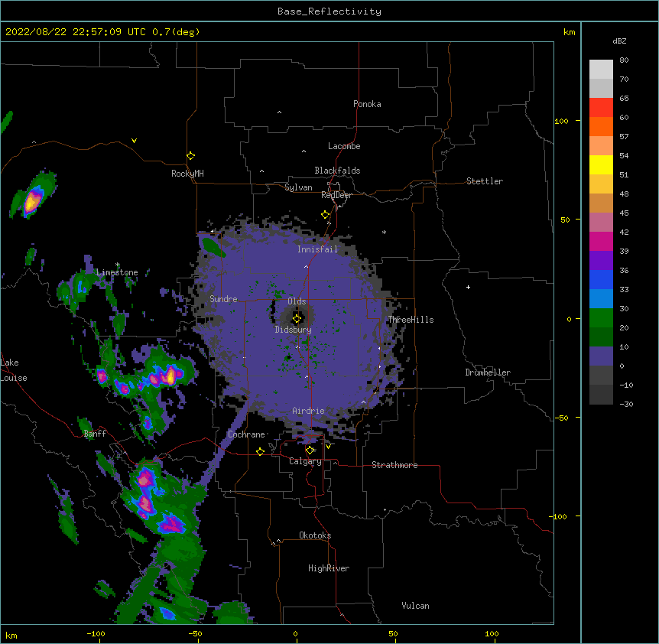Click the yellow V marker northwest of RockyMH
Screen dimensions: 659x644
pyautogui.click(x=134, y=141)
